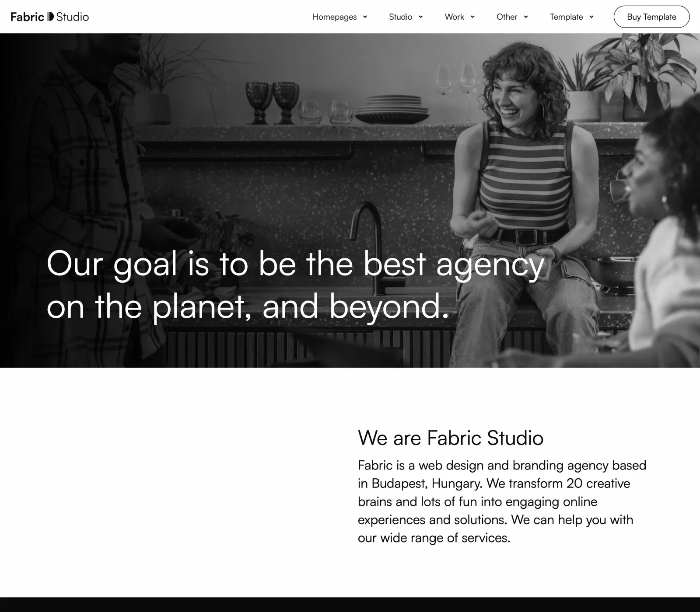Select the Studio navigation label

[x=401, y=17]
